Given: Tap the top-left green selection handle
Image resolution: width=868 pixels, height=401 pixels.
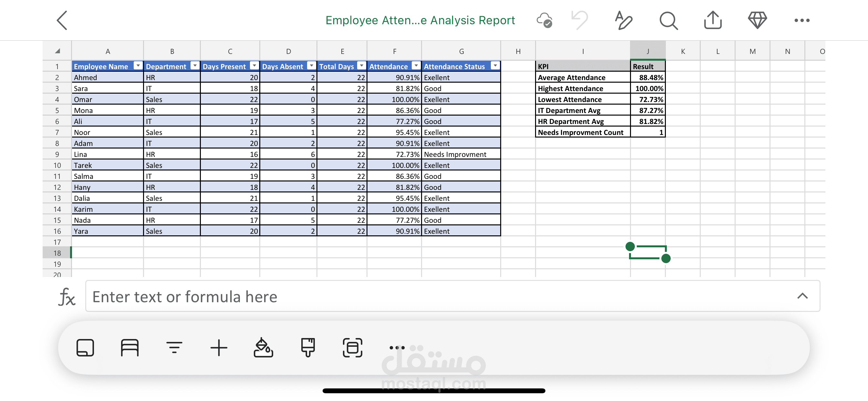Looking at the screenshot, I should coord(630,247).
